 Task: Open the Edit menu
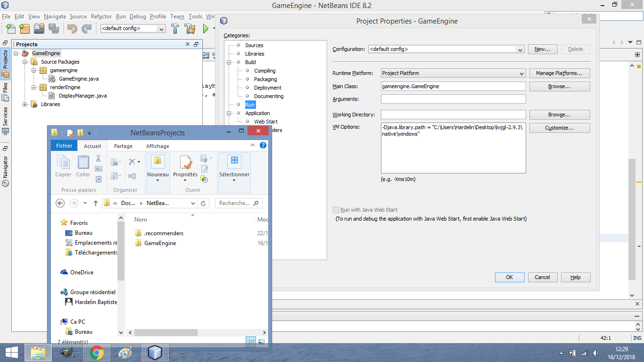[x=19, y=16]
